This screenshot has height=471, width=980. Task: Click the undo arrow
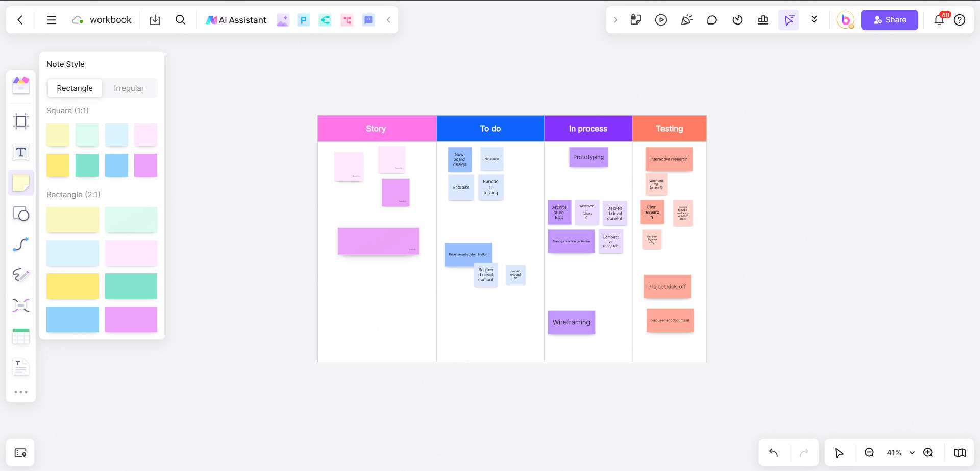[772, 452]
